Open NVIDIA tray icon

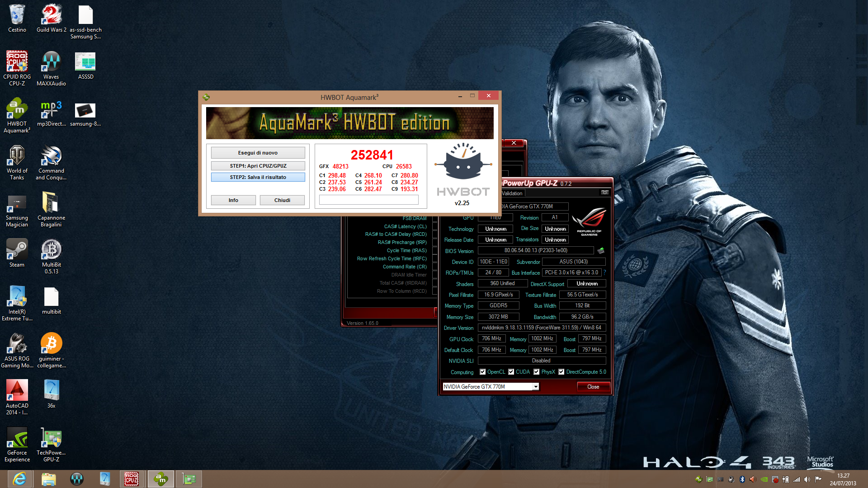click(764, 479)
